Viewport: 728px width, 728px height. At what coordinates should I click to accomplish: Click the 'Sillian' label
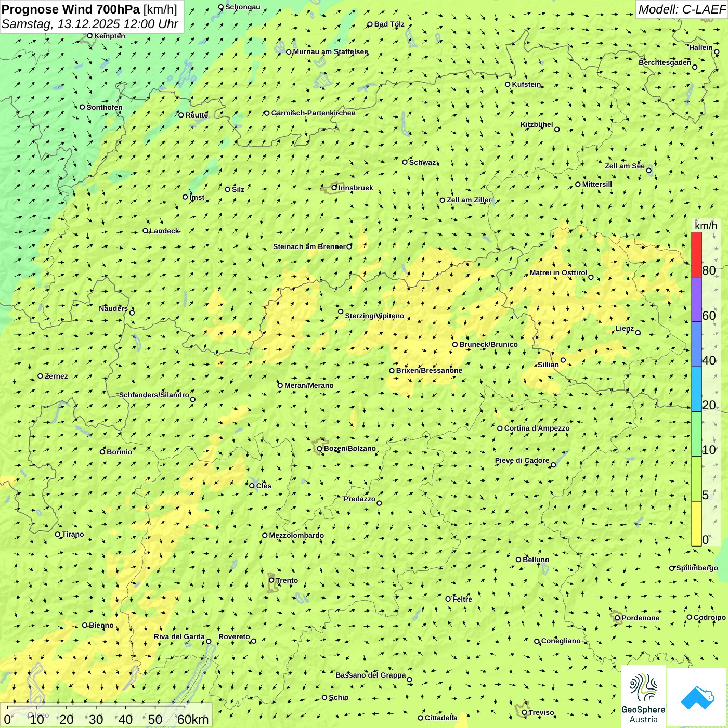tap(548, 365)
